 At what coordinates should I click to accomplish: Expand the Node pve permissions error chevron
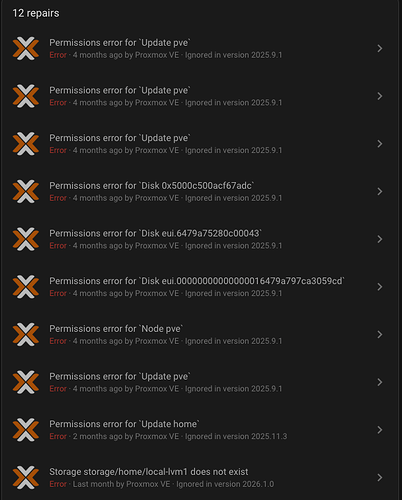(x=380, y=334)
